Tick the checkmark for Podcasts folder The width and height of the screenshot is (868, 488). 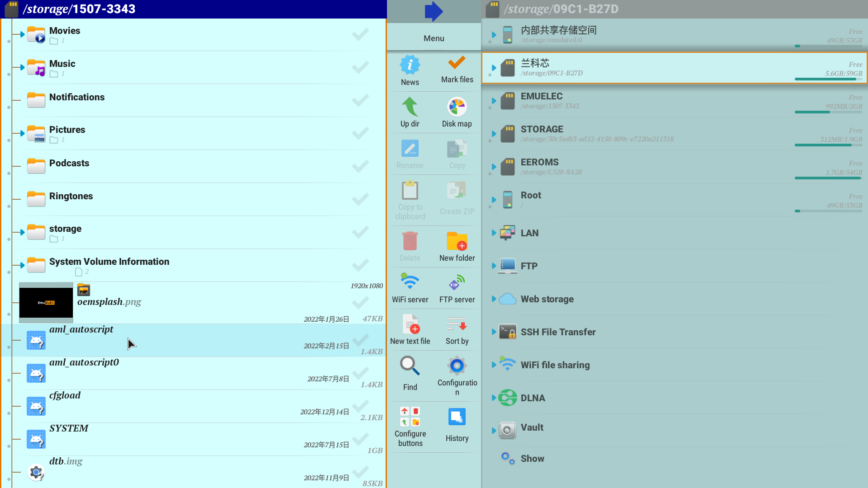click(x=360, y=166)
